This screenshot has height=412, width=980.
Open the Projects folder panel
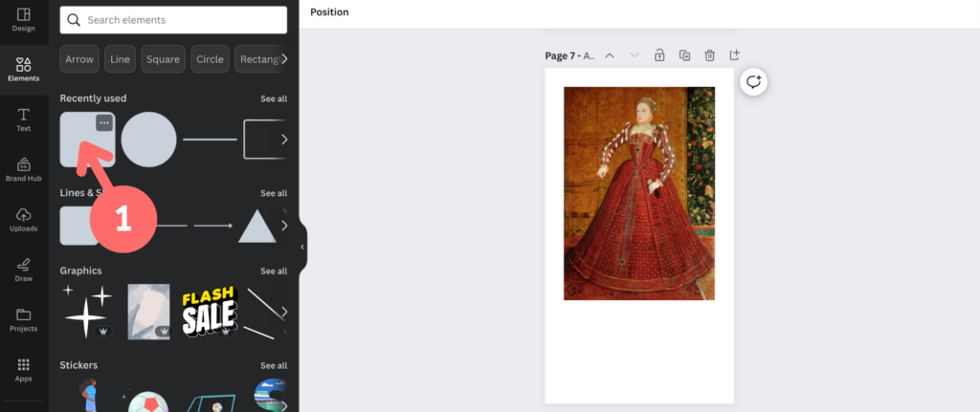pos(23,319)
